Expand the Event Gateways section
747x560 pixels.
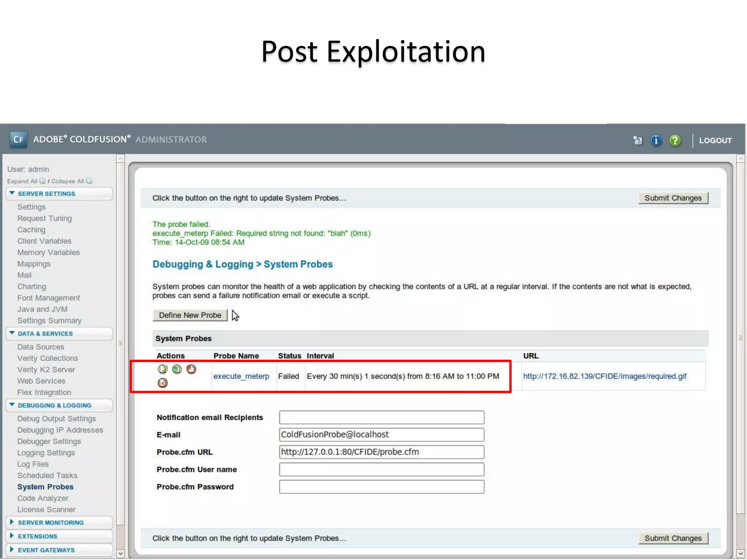click(x=59, y=550)
